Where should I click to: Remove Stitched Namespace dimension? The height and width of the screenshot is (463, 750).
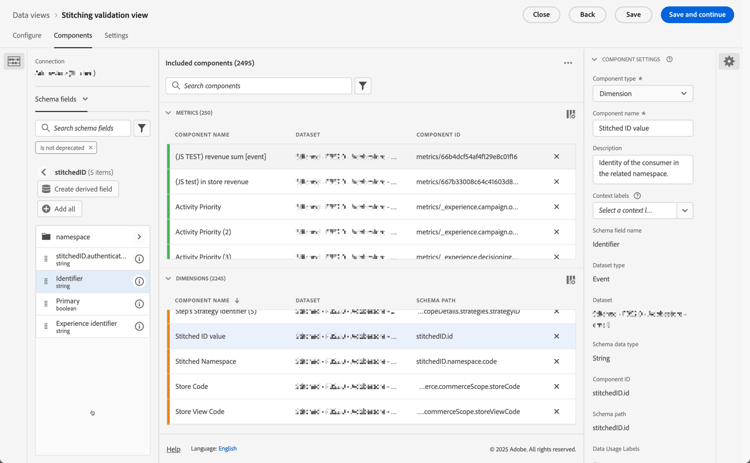(556, 362)
